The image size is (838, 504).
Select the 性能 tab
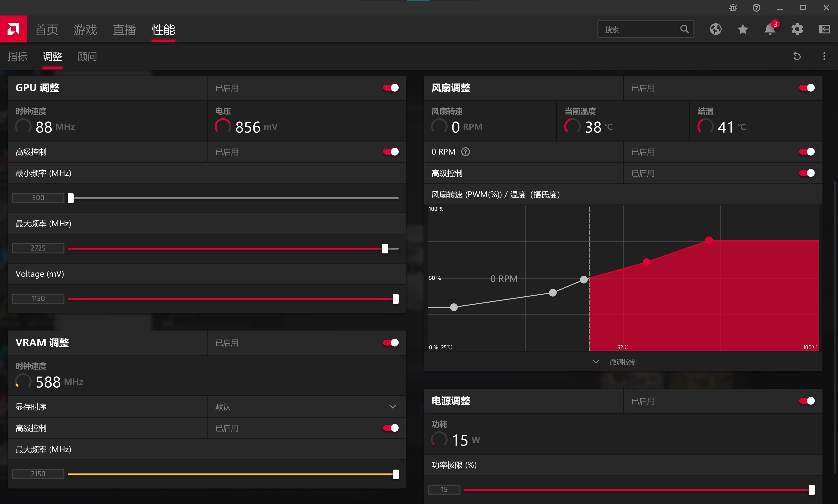pyautogui.click(x=163, y=30)
